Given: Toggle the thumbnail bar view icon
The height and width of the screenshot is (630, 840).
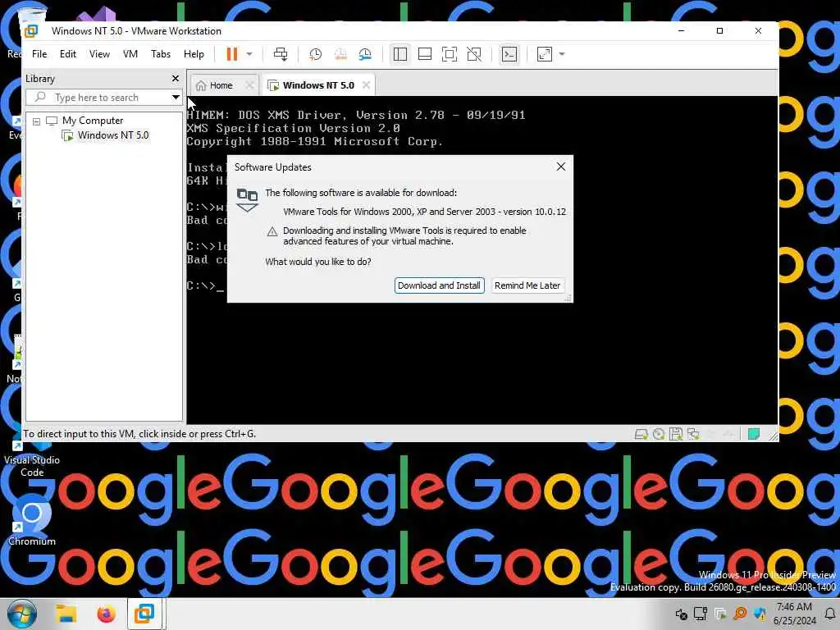Looking at the screenshot, I should 425,54.
